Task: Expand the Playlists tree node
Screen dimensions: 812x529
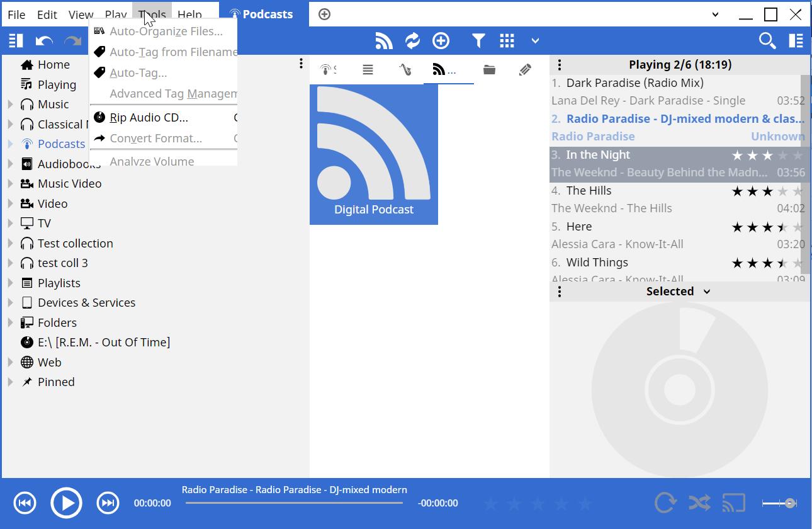Action: tap(10, 283)
